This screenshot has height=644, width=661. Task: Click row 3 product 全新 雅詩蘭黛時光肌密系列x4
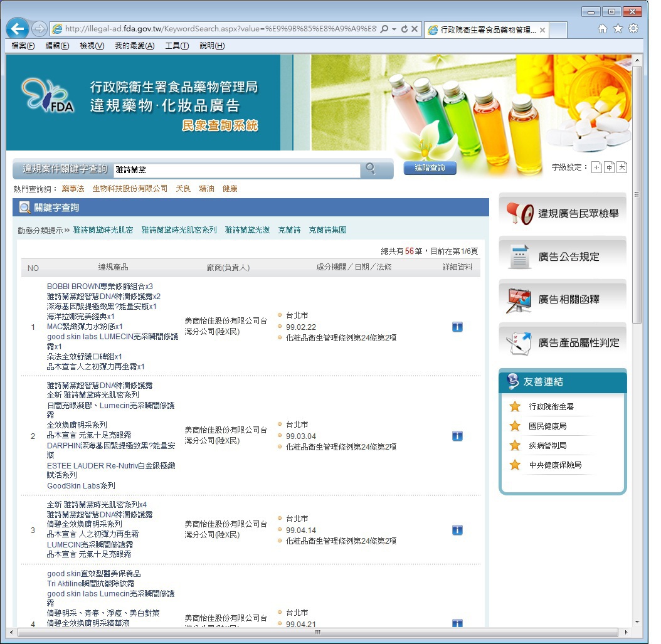(97, 505)
